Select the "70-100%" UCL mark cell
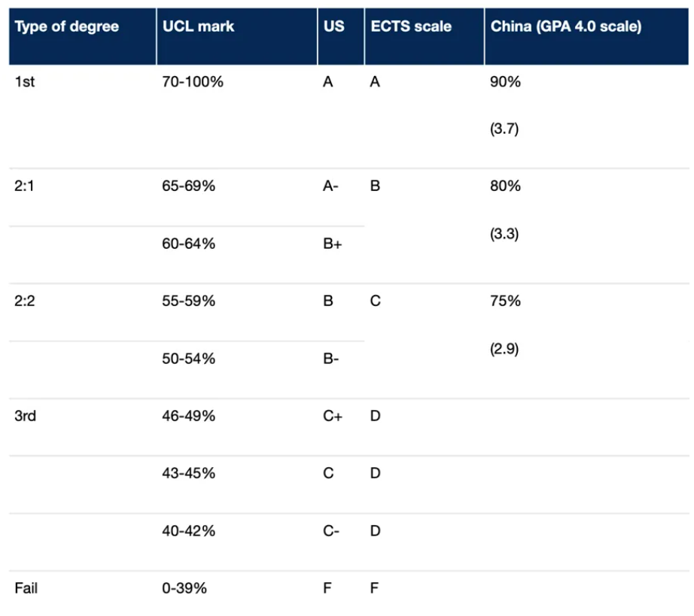694x616 pixels. pyautogui.click(x=193, y=82)
